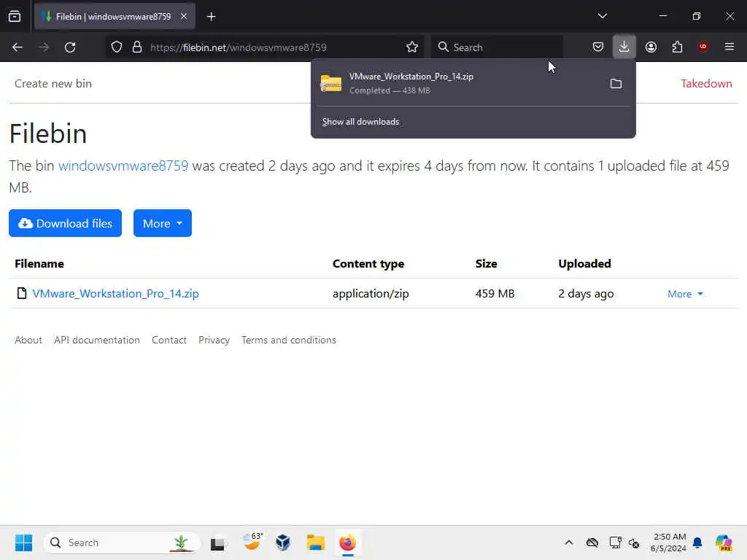Image resolution: width=747 pixels, height=560 pixels.
Task: Click the "459 MB" size cell
Action: click(495, 293)
